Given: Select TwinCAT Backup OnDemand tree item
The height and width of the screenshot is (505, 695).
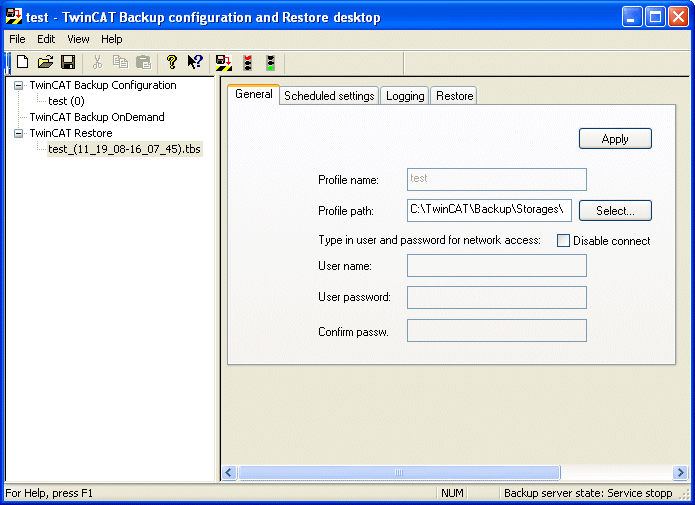Looking at the screenshot, I should 97,117.
